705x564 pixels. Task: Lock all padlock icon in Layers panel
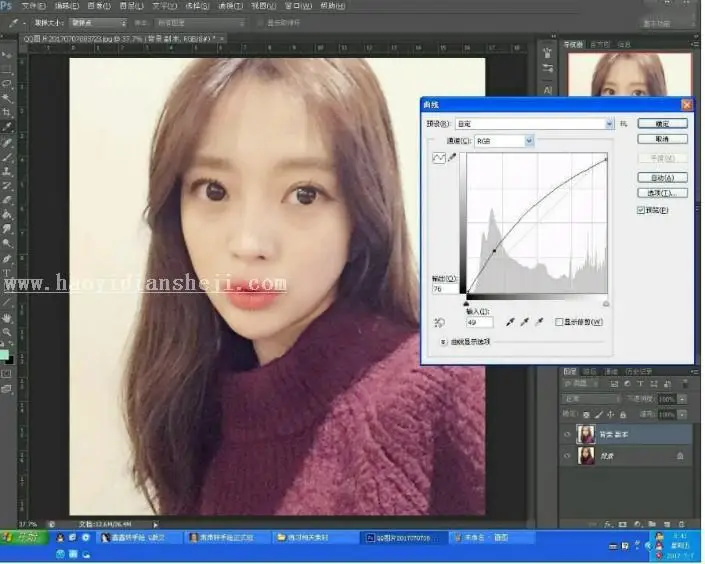623,414
